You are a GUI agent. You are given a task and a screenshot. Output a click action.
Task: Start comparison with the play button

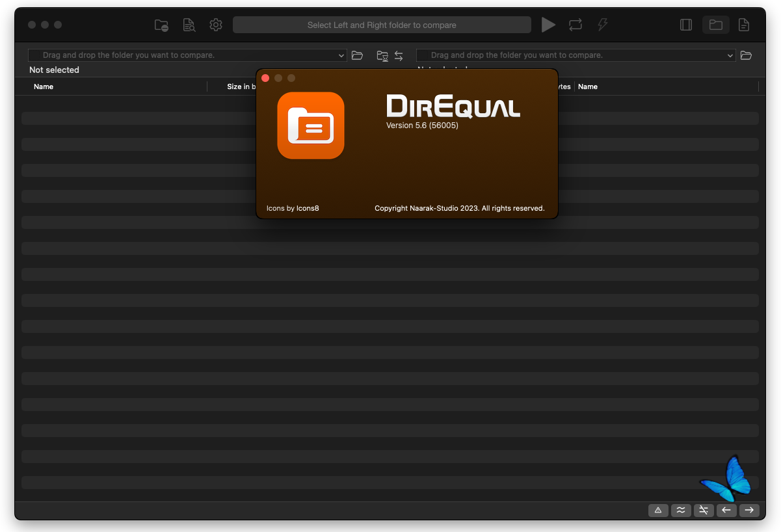548,25
